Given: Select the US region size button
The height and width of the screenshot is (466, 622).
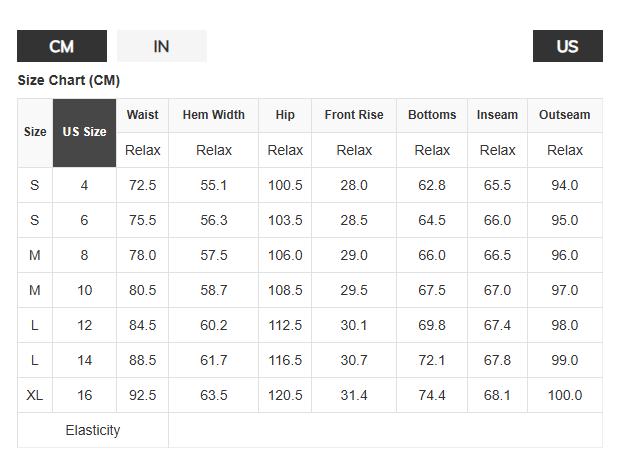Looking at the screenshot, I should (568, 46).
